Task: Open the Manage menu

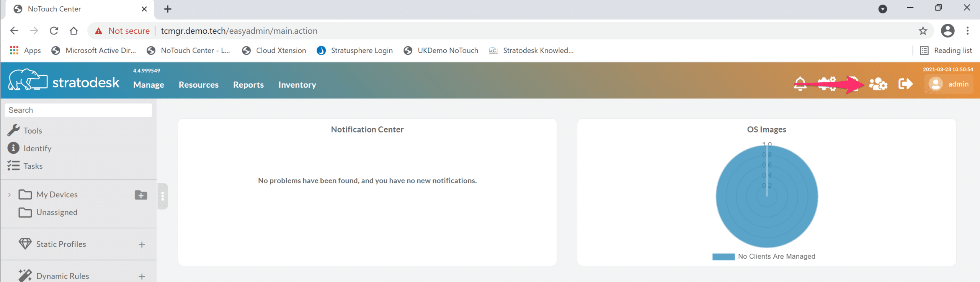Action: click(149, 85)
